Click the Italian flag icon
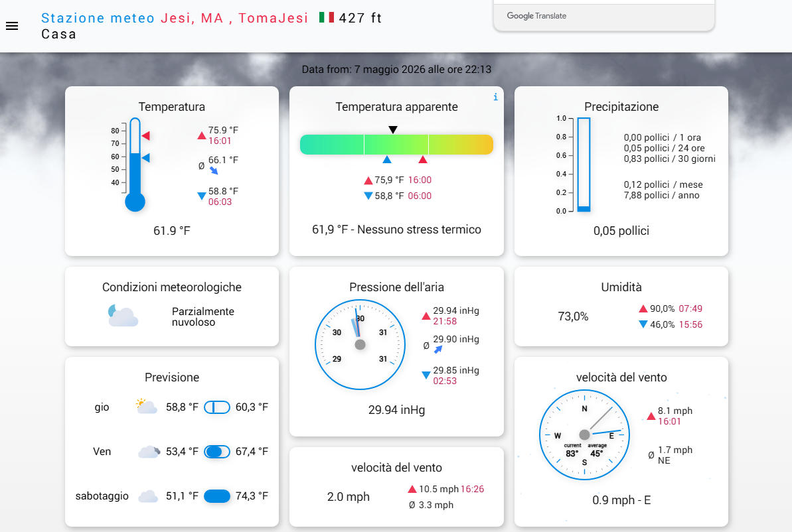This screenshot has width=792, height=532. [x=327, y=18]
